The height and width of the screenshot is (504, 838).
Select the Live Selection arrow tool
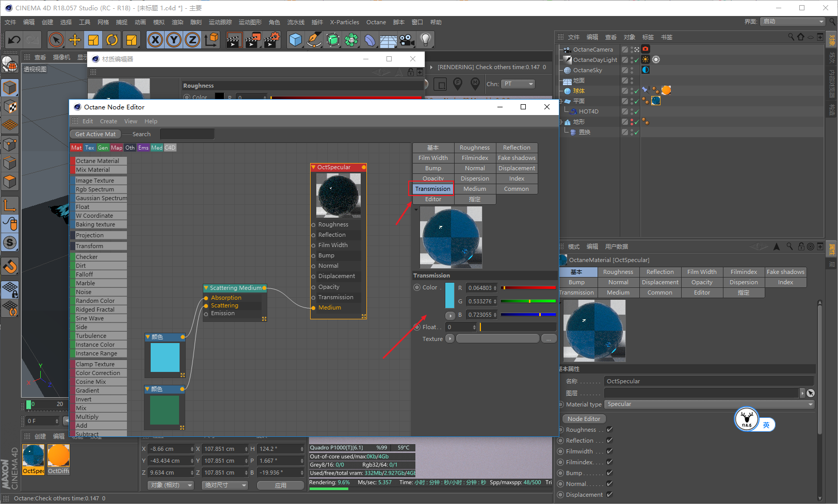(x=56, y=40)
